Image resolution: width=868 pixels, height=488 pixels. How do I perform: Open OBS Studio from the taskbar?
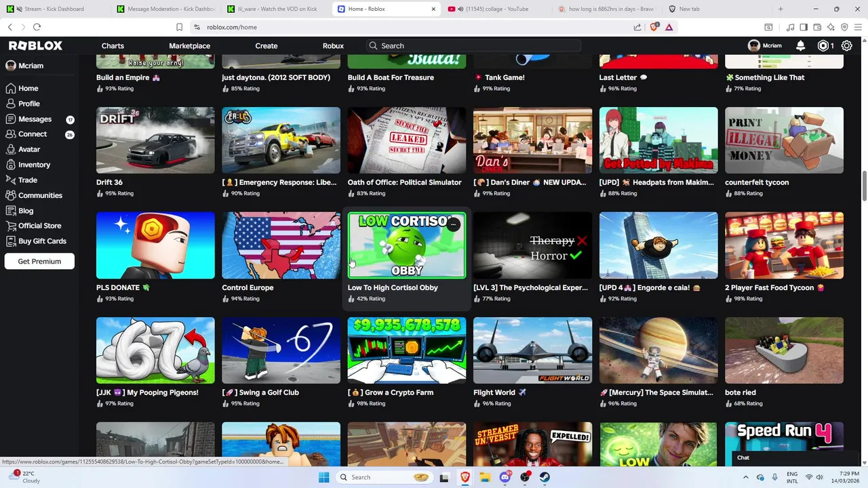pyautogui.click(x=525, y=477)
